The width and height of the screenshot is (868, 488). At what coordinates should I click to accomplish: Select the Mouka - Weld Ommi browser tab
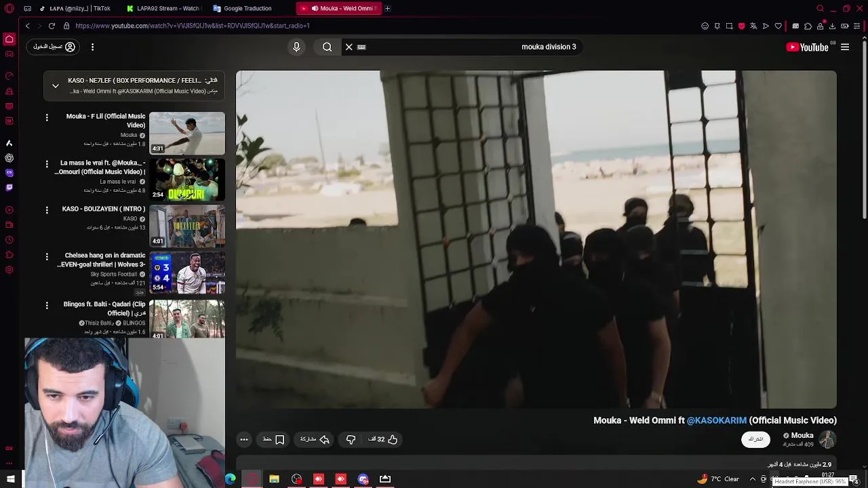tap(339, 8)
